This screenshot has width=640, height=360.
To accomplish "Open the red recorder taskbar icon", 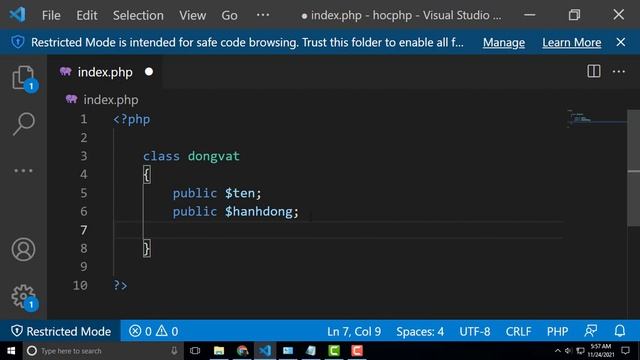I will pyautogui.click(x=357, y=351).
